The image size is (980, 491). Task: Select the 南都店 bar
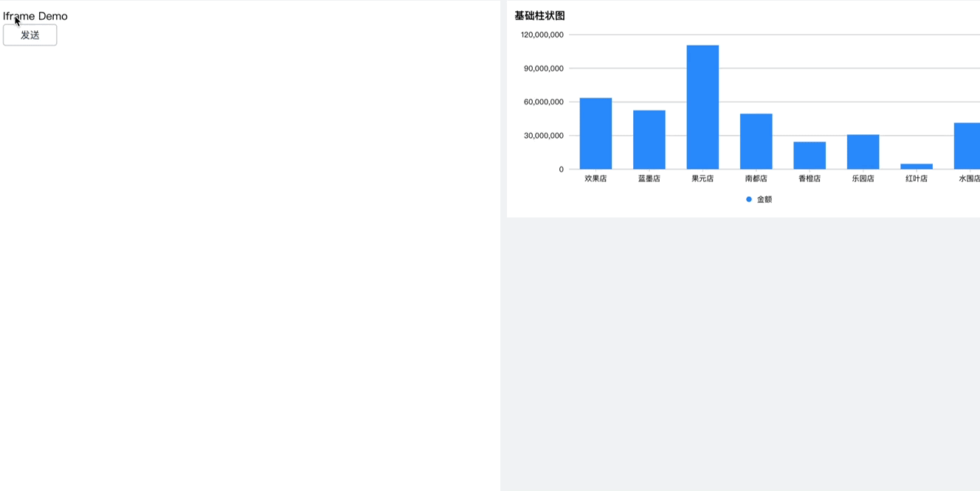pyautogui.click(x=756, y=140)
